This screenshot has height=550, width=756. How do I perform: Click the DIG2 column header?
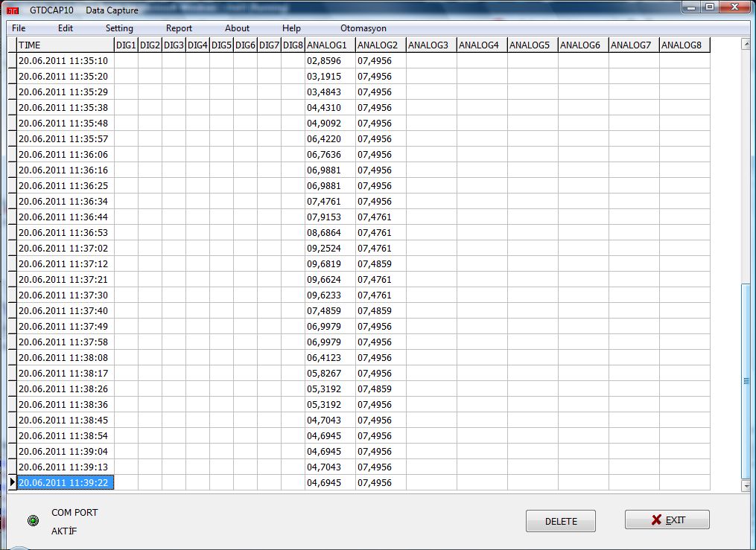coord(150,45)
